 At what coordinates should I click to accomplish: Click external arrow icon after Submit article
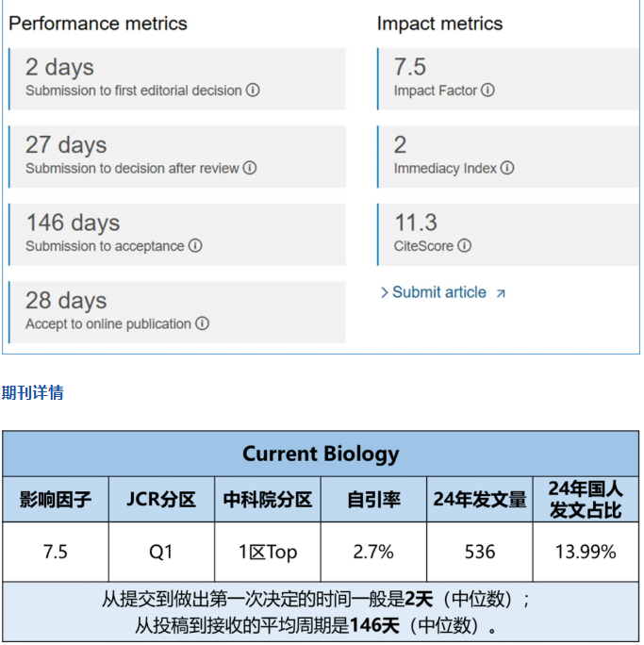point(501,293)
